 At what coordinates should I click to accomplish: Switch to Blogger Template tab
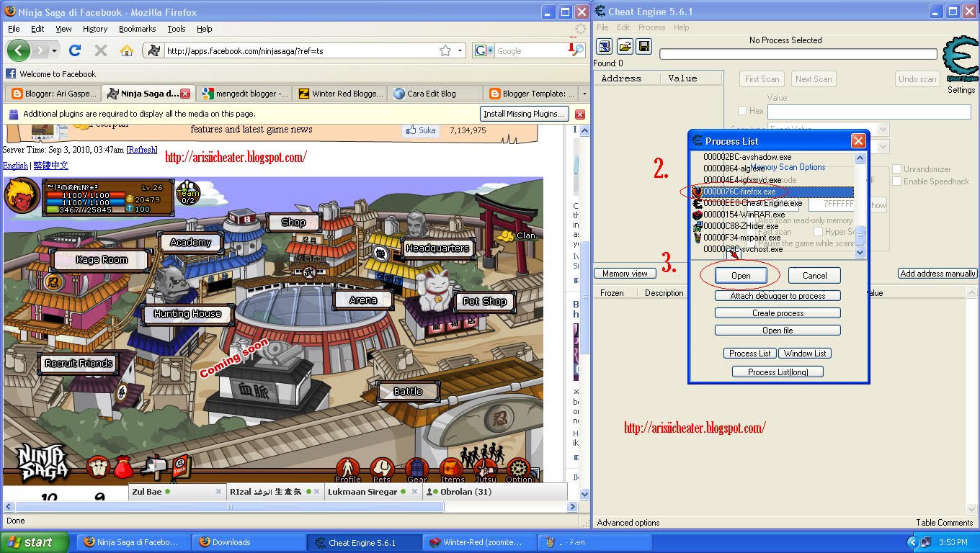(532, 94)
